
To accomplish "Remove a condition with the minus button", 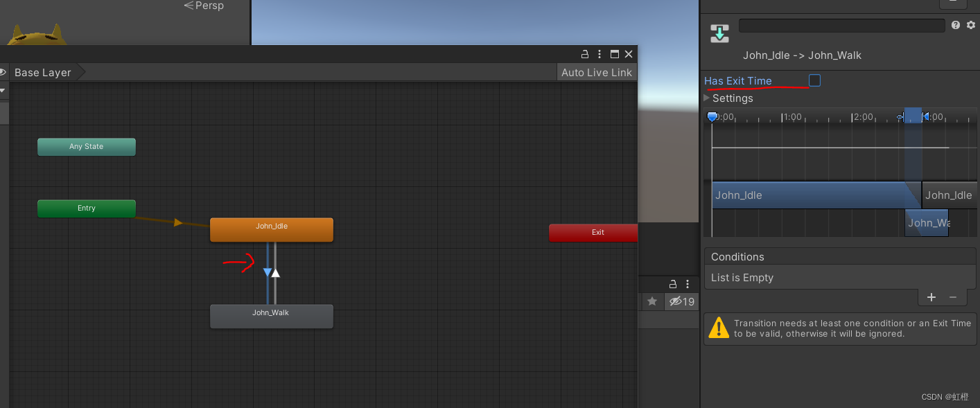I will tap(952, 297).
